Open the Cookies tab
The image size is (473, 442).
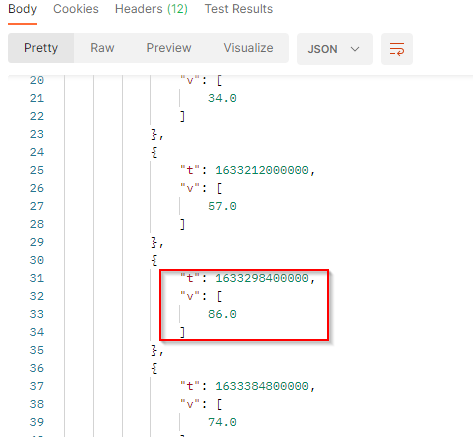point(76,9)
